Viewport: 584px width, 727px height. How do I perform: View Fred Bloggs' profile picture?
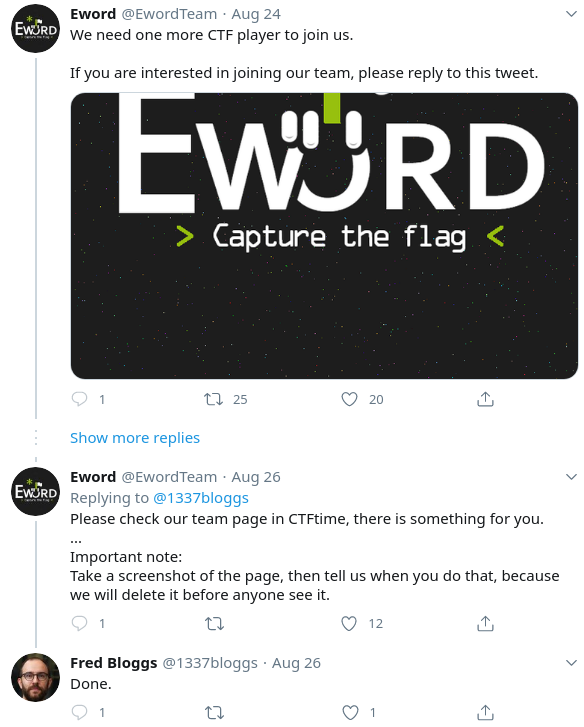coord(36,677)
